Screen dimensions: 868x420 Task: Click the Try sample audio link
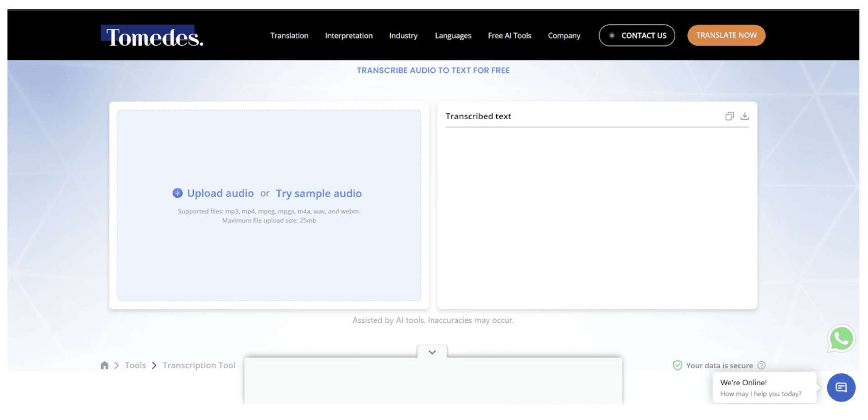coord(319,193)
